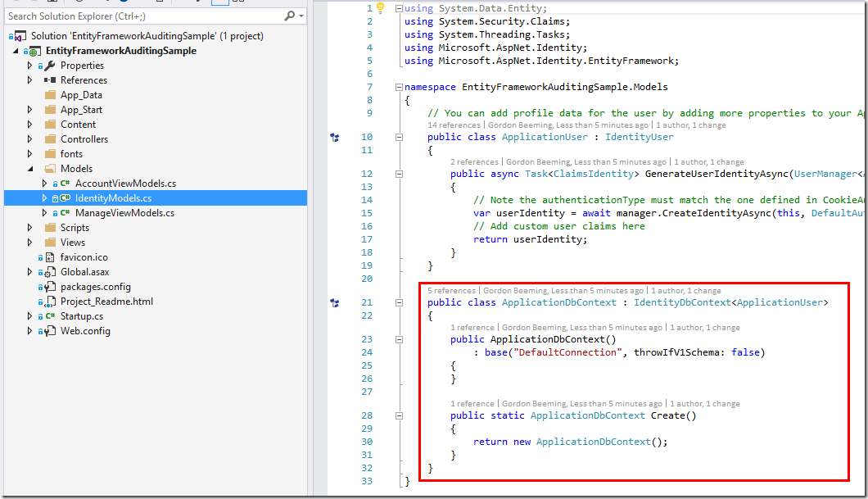Open ManageViewModels.cs file
Image resolution: width=868 pixels, height=499 pixels.
click(x=124, y=213)
